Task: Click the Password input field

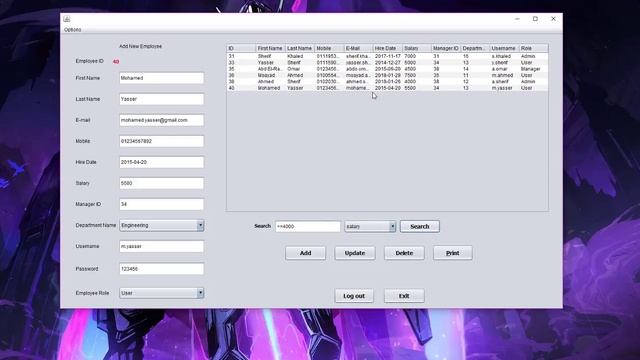Action: pyautogui.click(x=162, y=269)
